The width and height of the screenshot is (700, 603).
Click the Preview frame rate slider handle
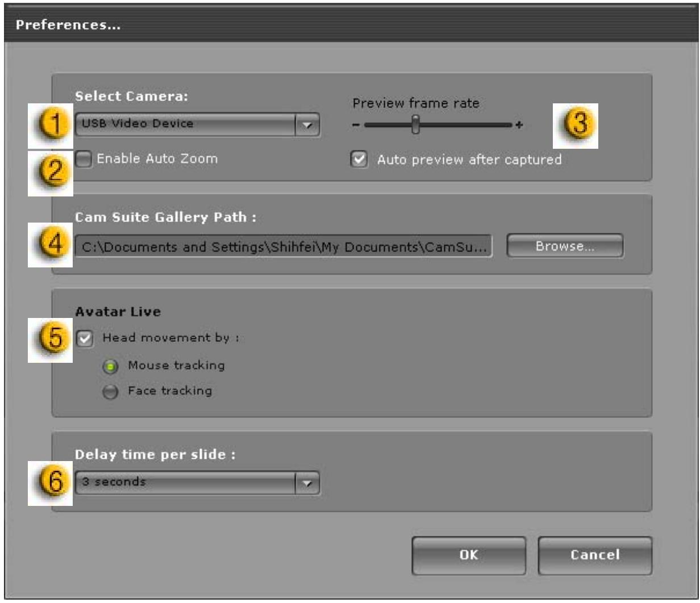coord(416,124)
